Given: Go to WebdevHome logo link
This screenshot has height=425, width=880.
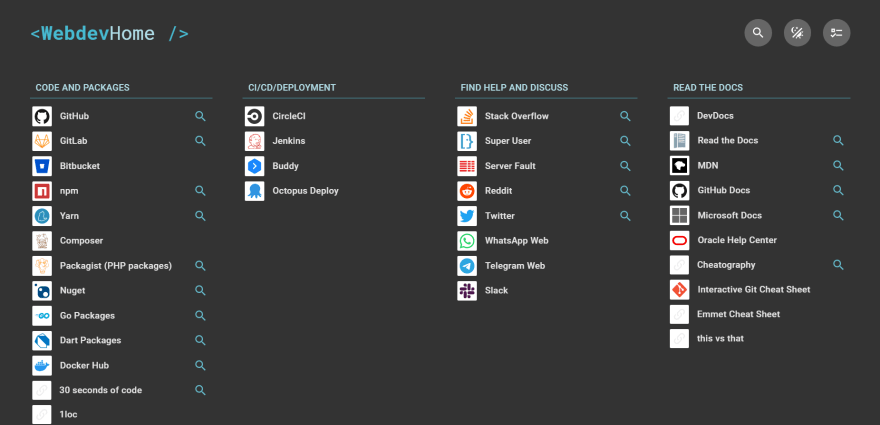Looking at the screenshot, I should 109,34.
